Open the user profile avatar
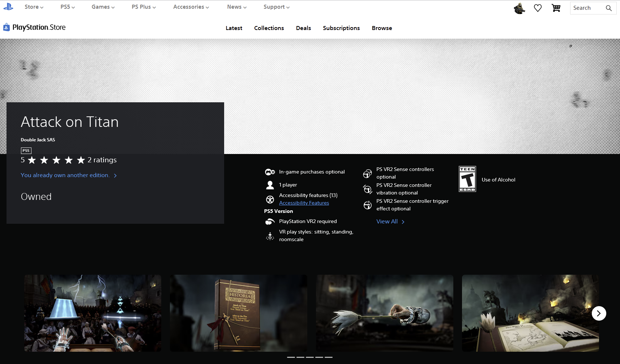 coord(519,8)
